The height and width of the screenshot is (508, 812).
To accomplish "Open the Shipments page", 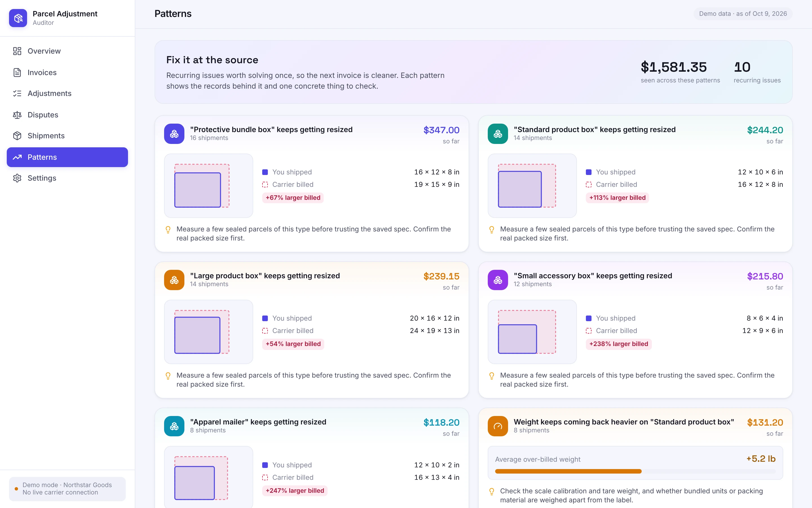I will pyautogui.click(x=67, y=136).
